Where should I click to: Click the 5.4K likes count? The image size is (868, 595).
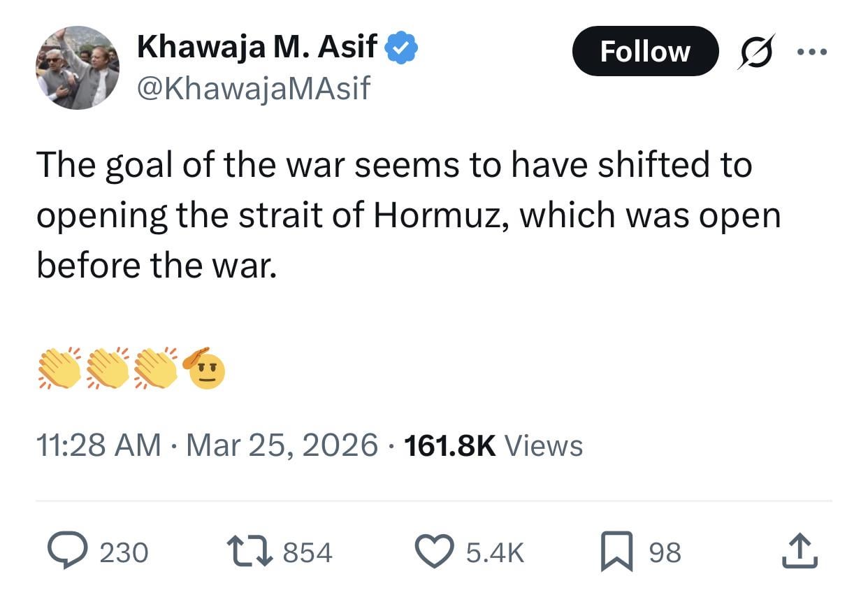pyautogui.click(x=494, y=552)
